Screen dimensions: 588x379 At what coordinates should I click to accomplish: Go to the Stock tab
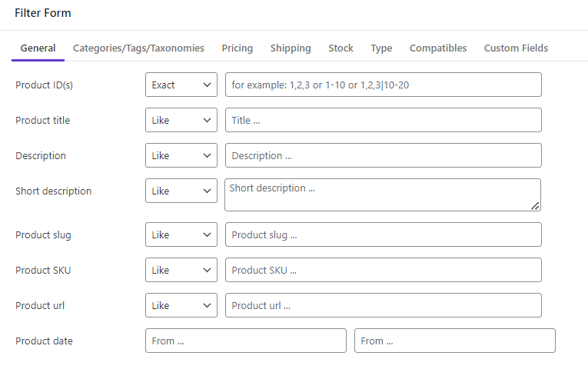click(x=341, y=48)
